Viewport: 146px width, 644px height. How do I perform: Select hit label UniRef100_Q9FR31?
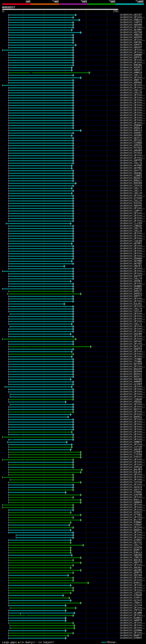131,58
